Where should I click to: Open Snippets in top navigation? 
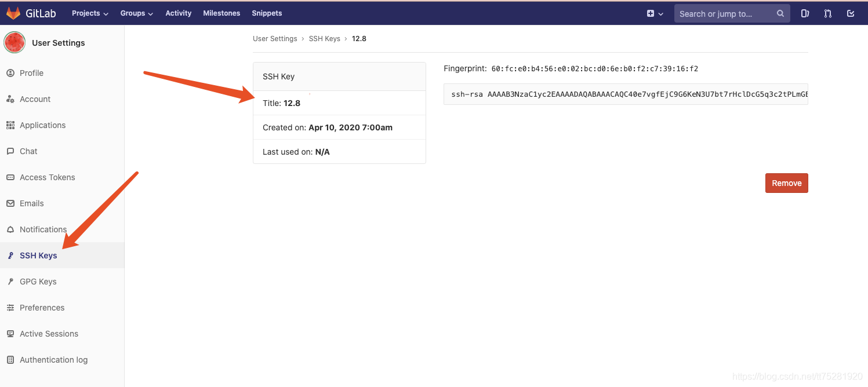coord(267,13)
